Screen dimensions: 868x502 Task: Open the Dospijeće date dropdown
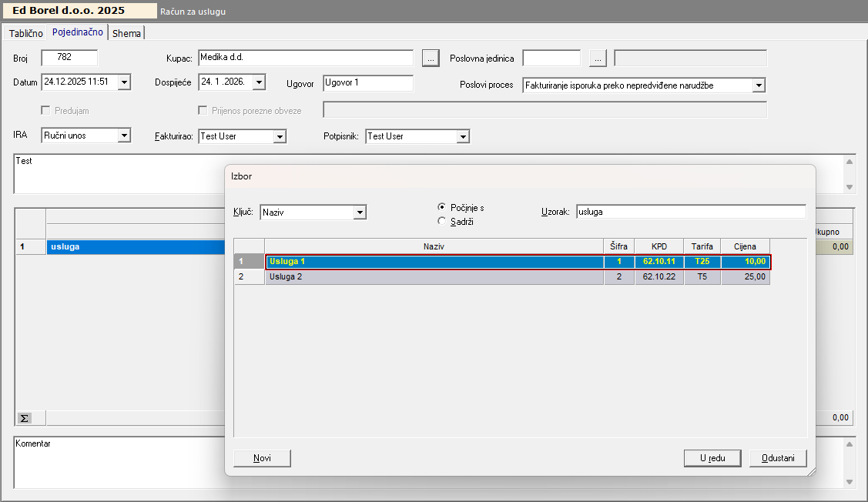(x=259, y=82)
